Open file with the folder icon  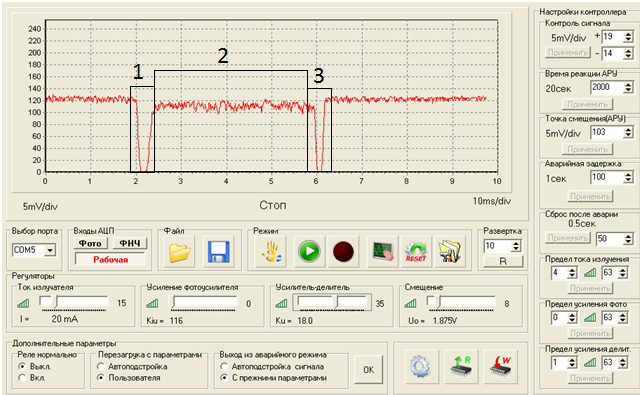(180, 252)
